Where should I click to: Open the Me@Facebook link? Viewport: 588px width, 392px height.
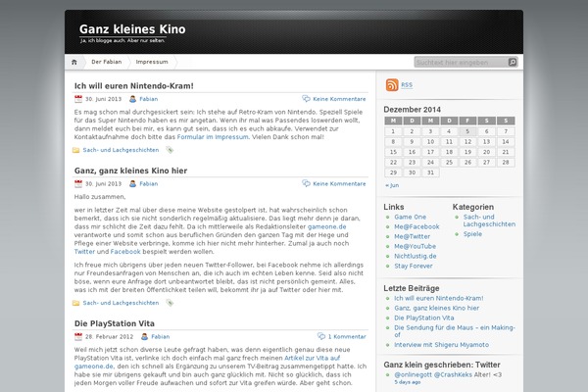[416, 226]
